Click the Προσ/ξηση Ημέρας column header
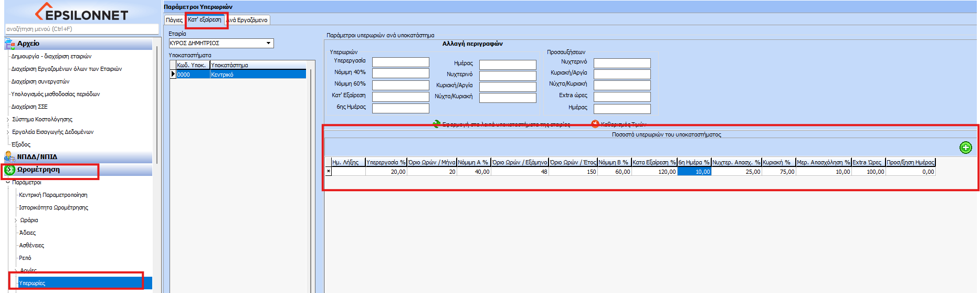The image size is (980, 293). (910, 162)
